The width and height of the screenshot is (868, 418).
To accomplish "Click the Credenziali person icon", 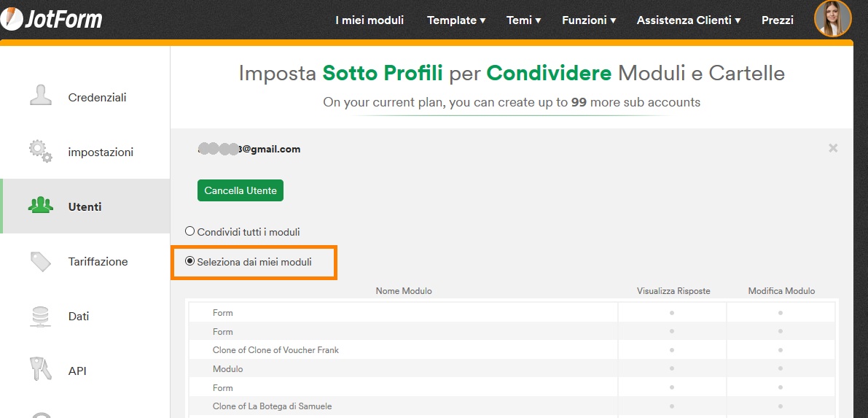I will pyautogui.click(x=41, y=96).
